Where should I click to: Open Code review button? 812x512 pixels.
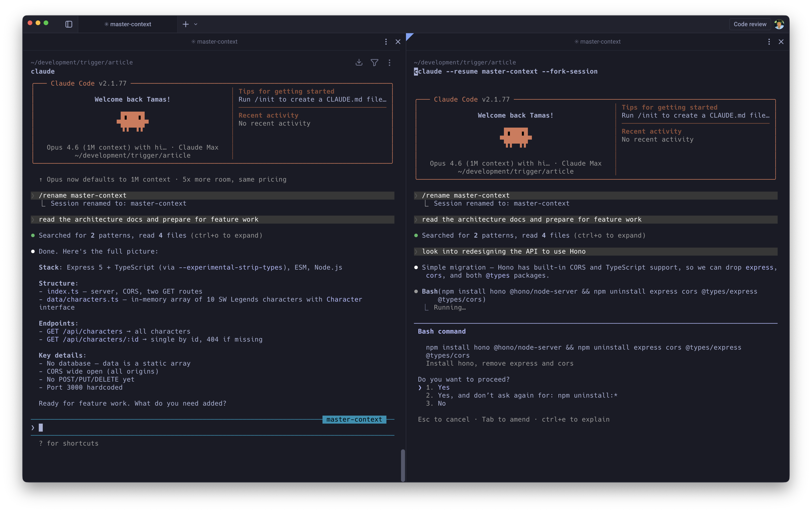[750, 24]
